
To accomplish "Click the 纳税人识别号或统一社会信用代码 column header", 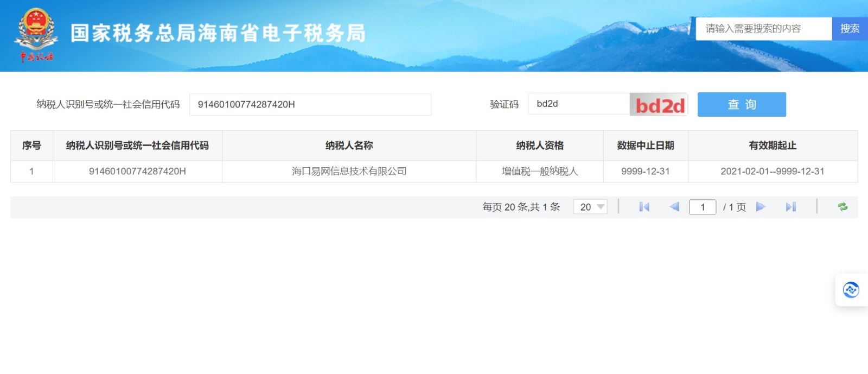I will click(137, 145).
